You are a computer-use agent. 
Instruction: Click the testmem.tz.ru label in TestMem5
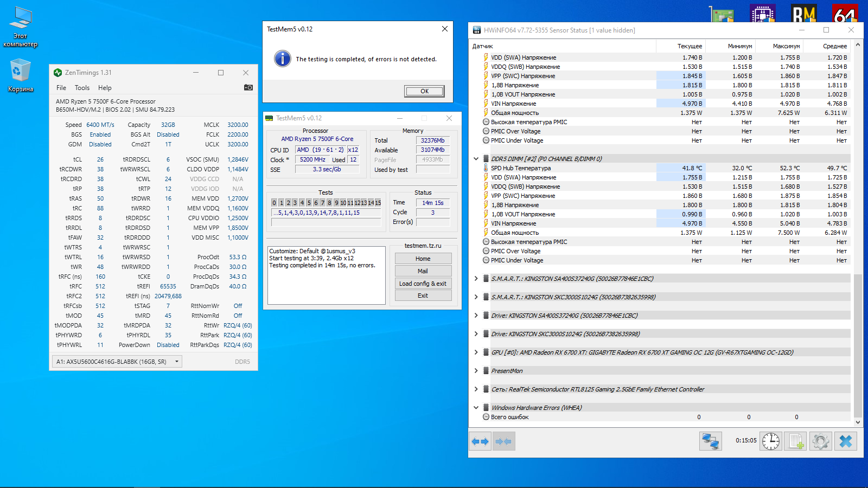423,246
